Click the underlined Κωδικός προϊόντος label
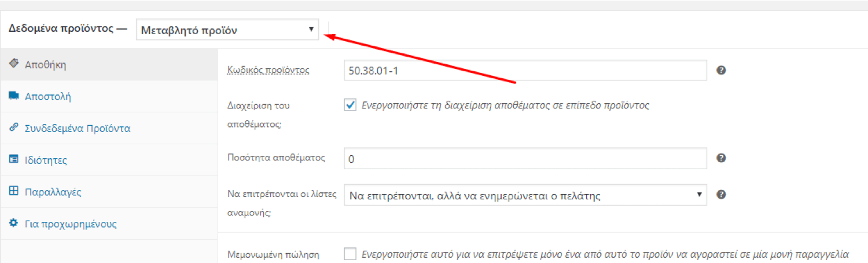Image resolution: width=868 pixels, height=263 pixels. (x=269, y=70)
